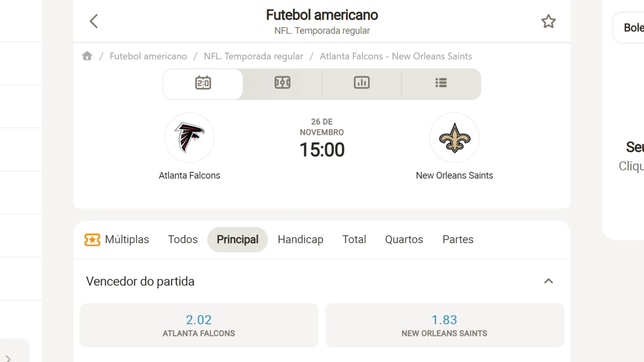Click the back arrow icon
The image size is (644, 362).
pos(94,21)
